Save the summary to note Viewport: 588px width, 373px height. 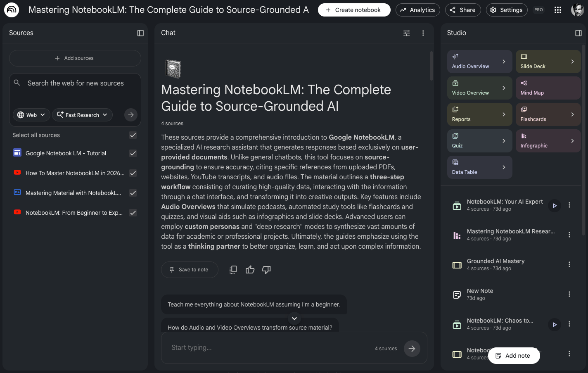[x=190, y=270]
